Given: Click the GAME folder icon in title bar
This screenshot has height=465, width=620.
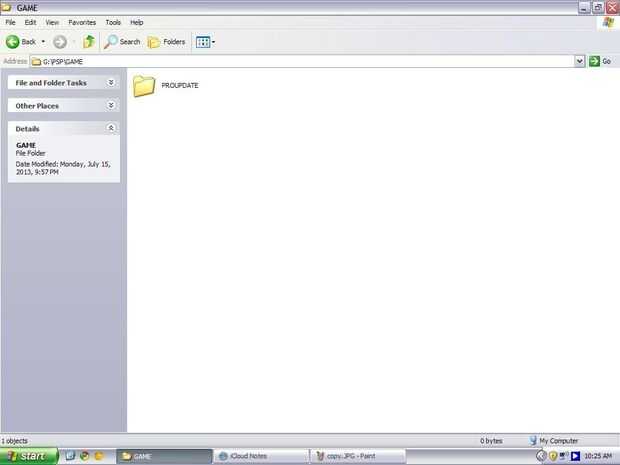Looking at the screenshot, I should (6, 7).
